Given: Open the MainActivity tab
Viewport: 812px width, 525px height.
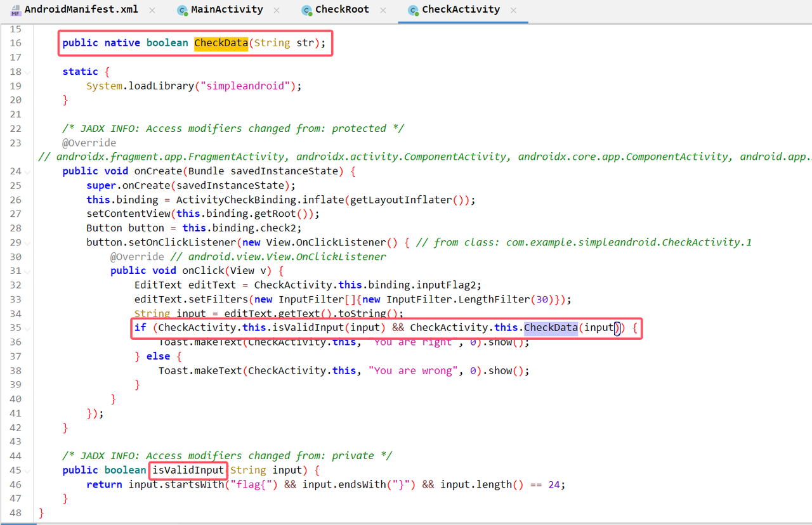Looking at the screenshot, I should pyautogui.click(x=226, y=10).
